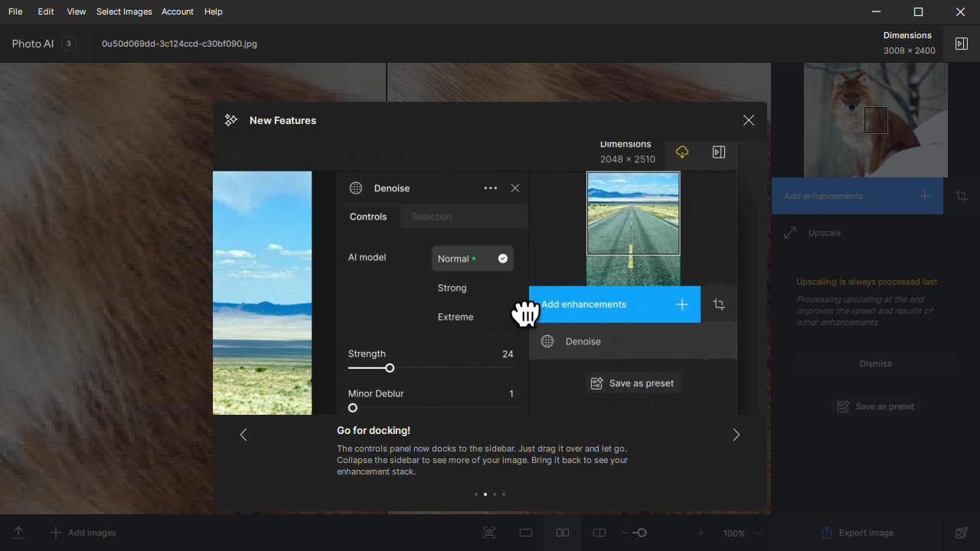
Task: Close the New Features dialog
Action: pyautogui.click(x=749, y=120)
